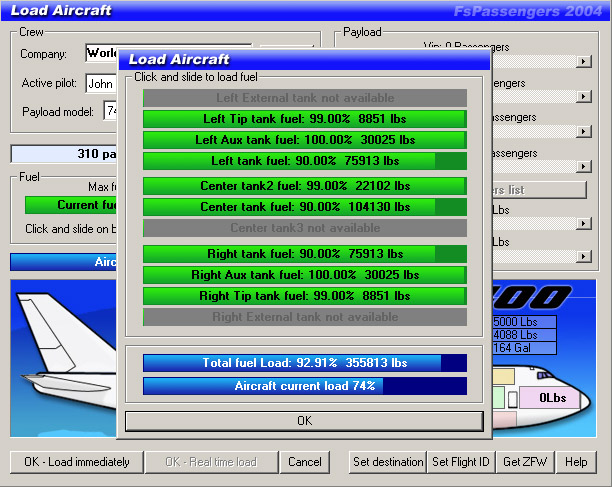Click the Center tank3 not available bar
This screenshot has height=487, width=612.
tap(305, 228)
